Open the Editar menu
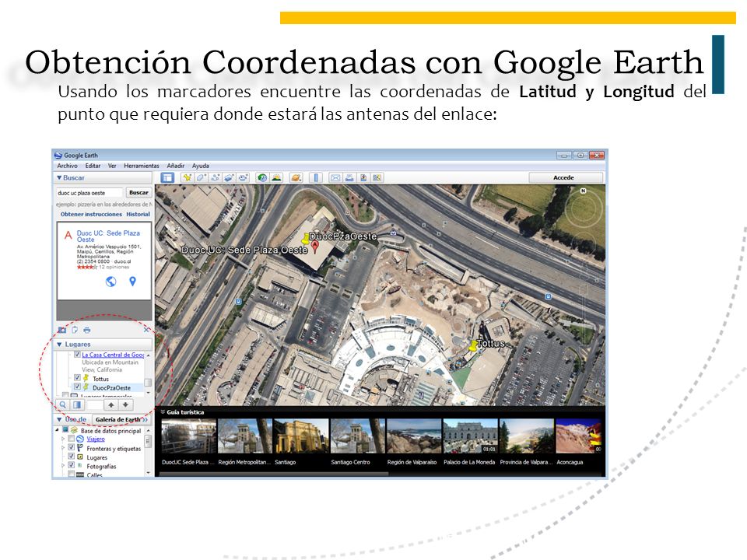The image size is (747, 560). click(93, 166)
